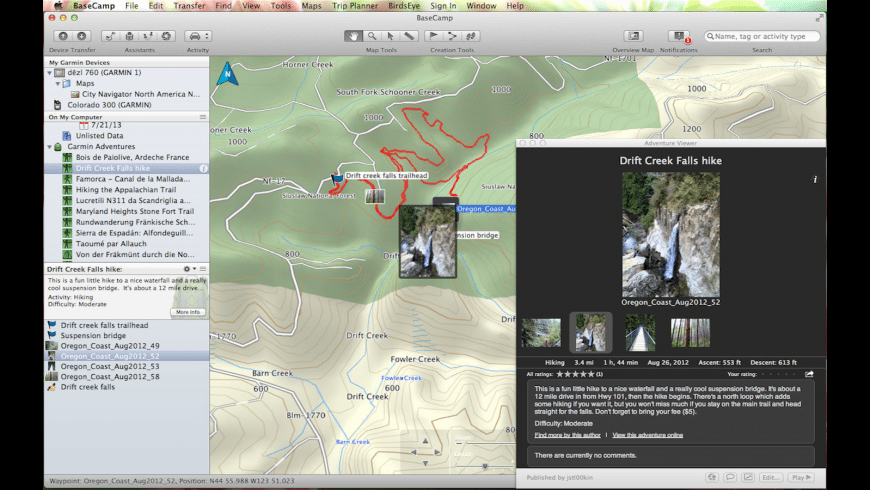Viewport: 870px width, 490px height.
Task: Open the Transfer menu
Action: click(x=189, y=6)
